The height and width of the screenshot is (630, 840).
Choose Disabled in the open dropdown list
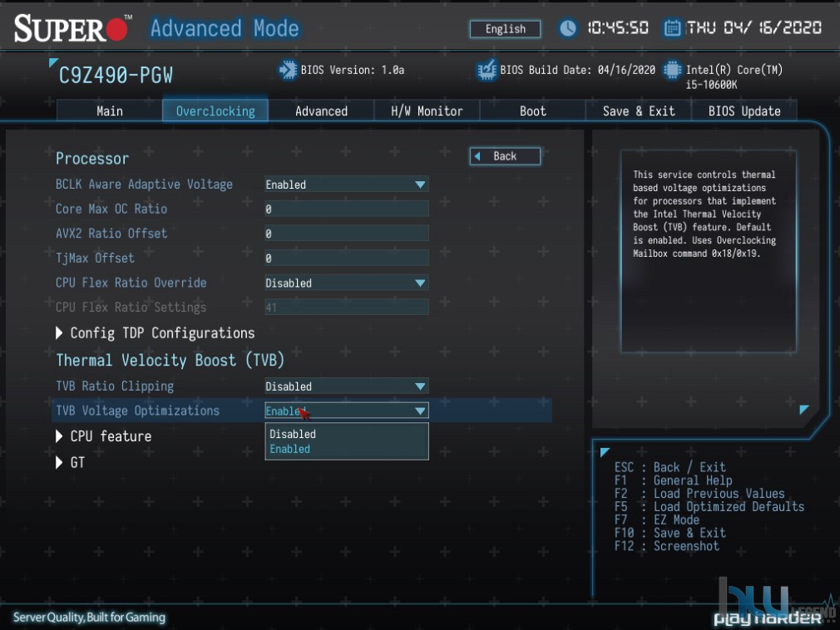347,434
